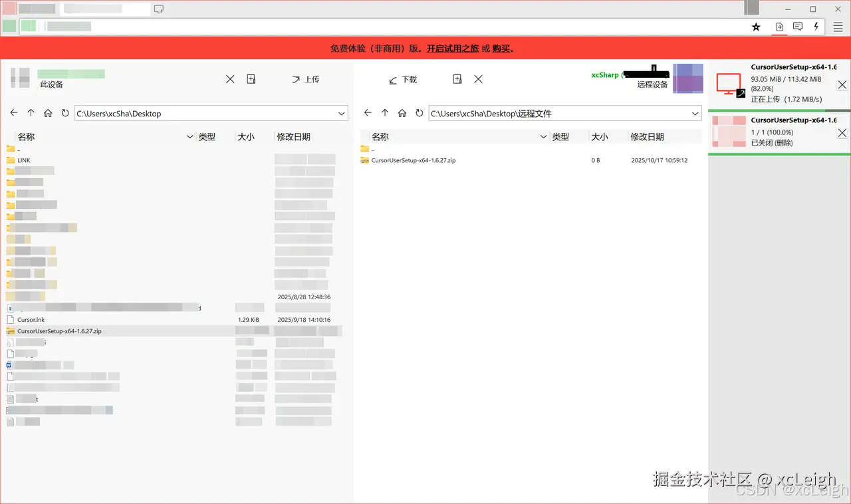Clear selection with the X icon on local toolbar
Screen dimensions: 851x504
coord(230,78)
